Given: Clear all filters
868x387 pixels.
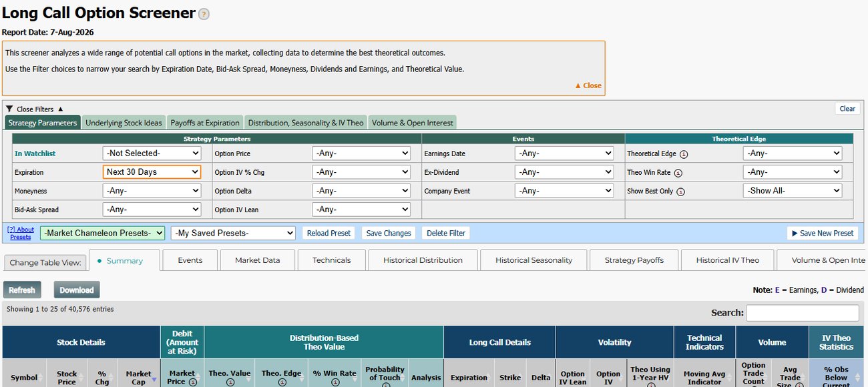Looking at the screenshot, I should (847, 109).
